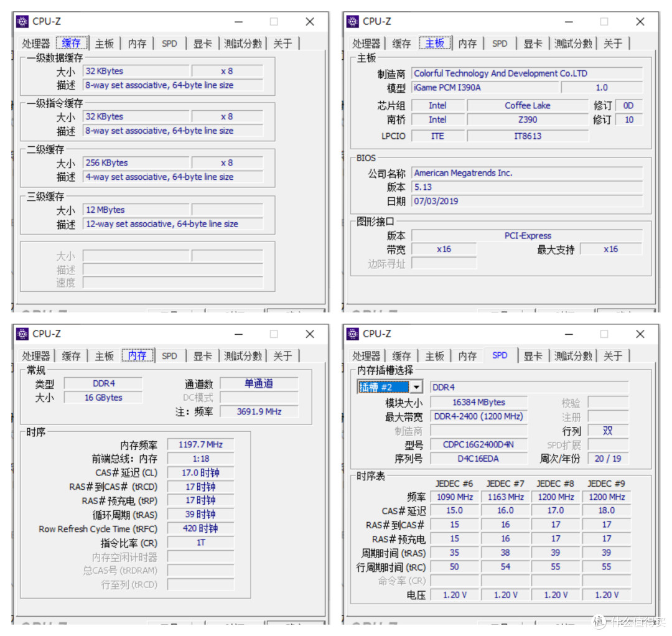This screenshot has width=672, height=636.
Task: Open 显卡 tab in the mainboard window
Action: coord(533,44)
